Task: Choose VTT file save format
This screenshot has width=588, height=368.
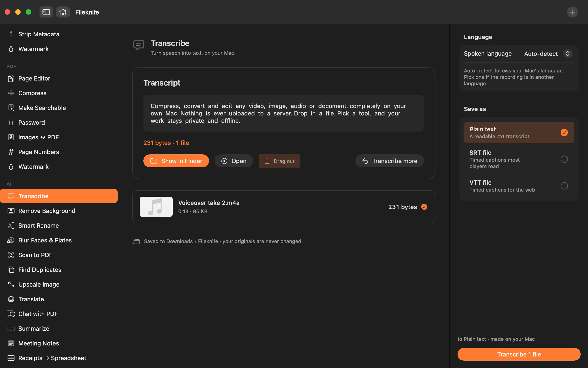Action: click(519, 186)
